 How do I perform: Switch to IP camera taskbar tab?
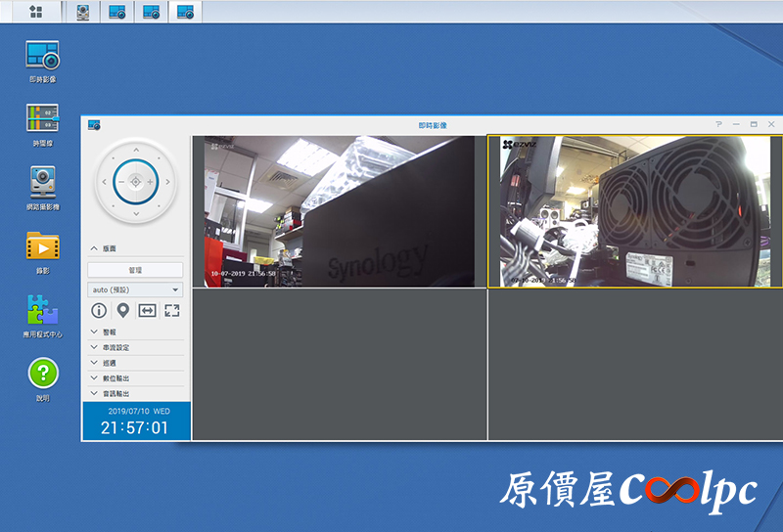(83, 12)
